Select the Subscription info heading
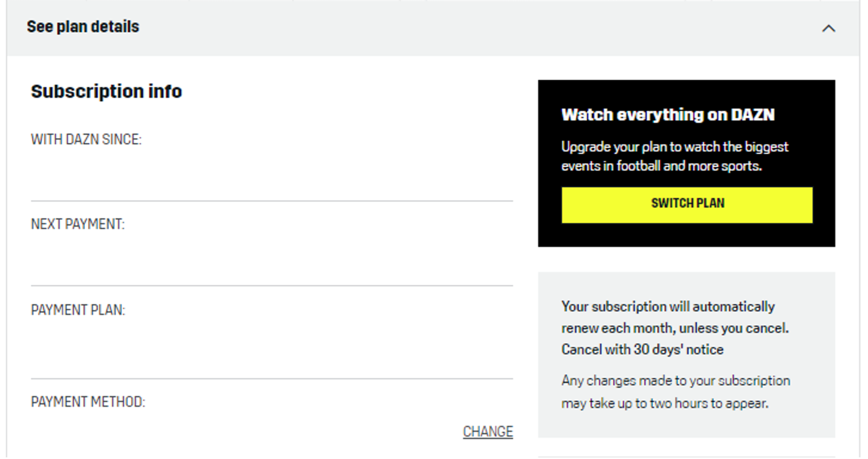 click(x=106, y=91)
